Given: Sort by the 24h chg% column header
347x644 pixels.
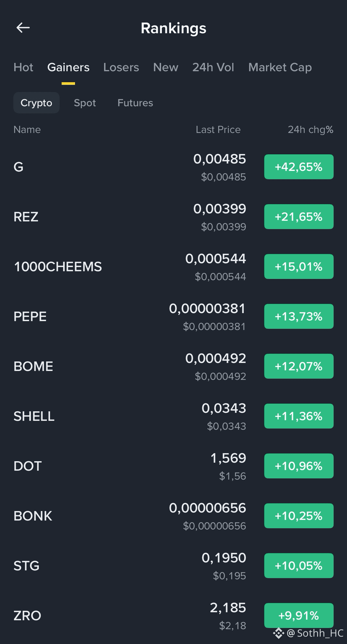Looking at the screenshot, I should 311,130.
